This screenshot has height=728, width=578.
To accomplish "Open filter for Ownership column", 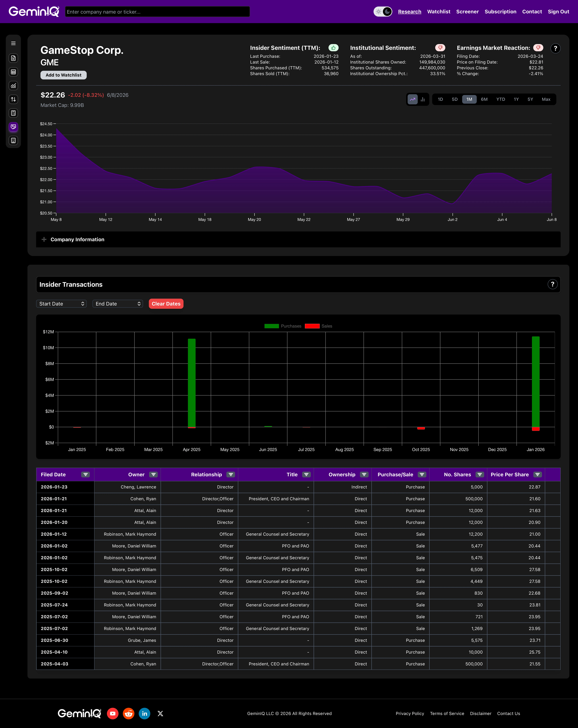I will (x=364, y=474).
